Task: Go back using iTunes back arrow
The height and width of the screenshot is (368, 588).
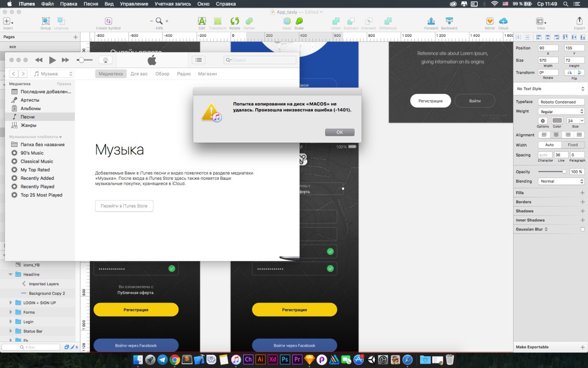Action: tap(14, 74)
